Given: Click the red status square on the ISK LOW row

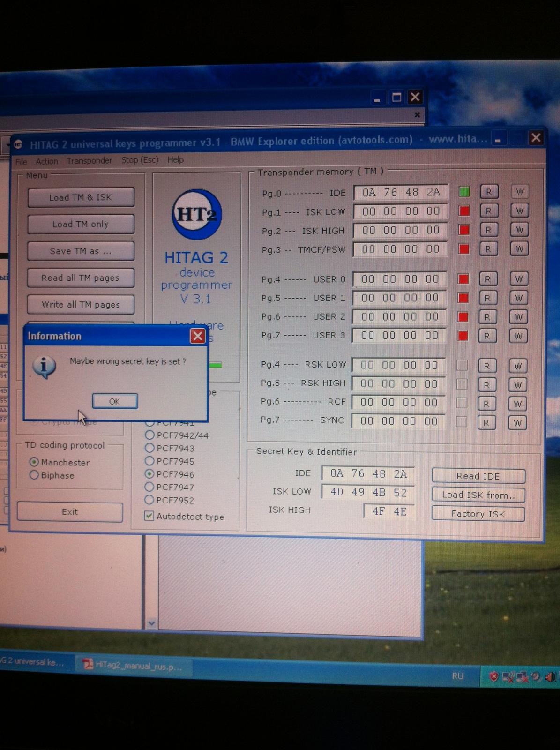Looking at the screenshot, I should 464,211.
